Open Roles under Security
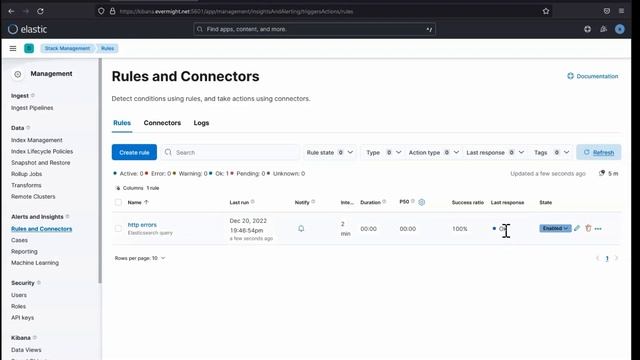This screenshot has height=360, width=640. click(18, 307)
